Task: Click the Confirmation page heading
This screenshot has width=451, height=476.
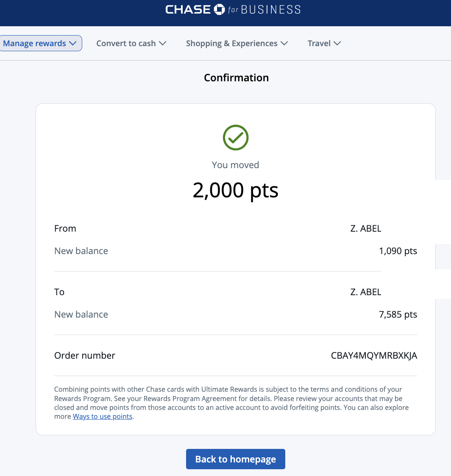Action: (236, 78)
